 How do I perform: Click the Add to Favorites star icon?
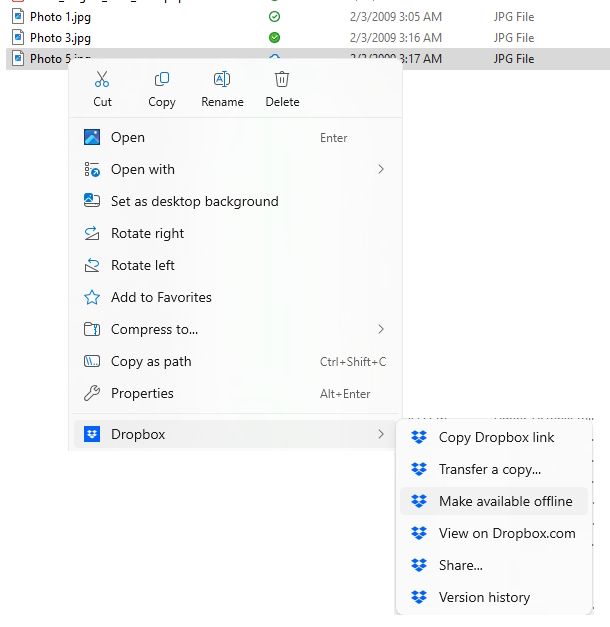[92, 297]
